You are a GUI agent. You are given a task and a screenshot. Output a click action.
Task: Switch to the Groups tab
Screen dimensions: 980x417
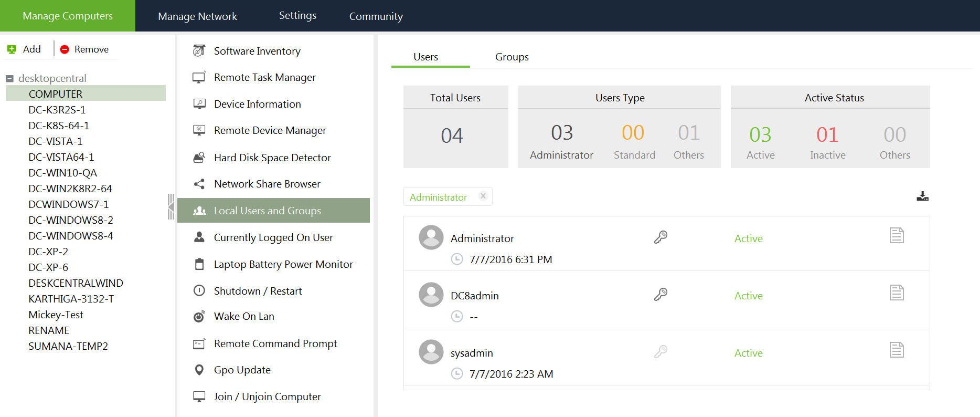pos(512,57)
